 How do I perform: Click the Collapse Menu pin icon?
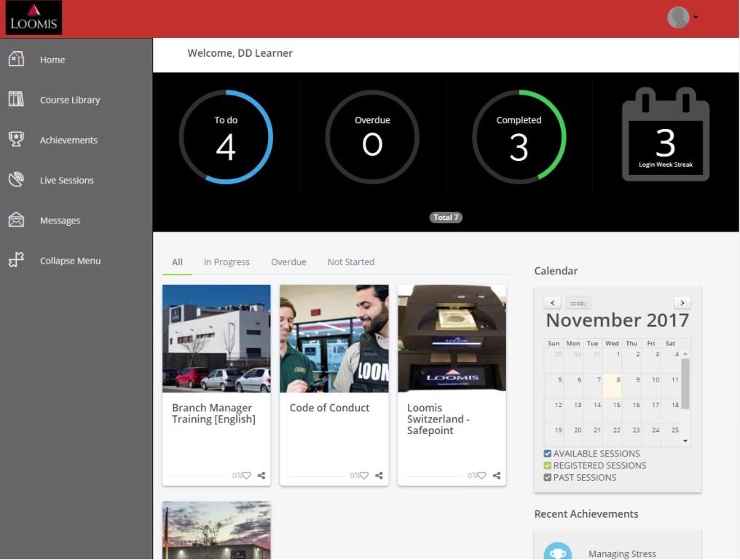[x=16, y=260]
